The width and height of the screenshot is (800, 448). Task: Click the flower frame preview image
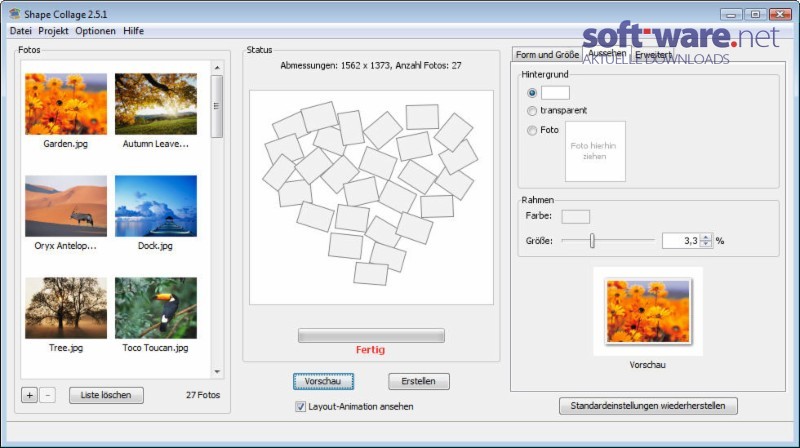[x=648, y=311]
